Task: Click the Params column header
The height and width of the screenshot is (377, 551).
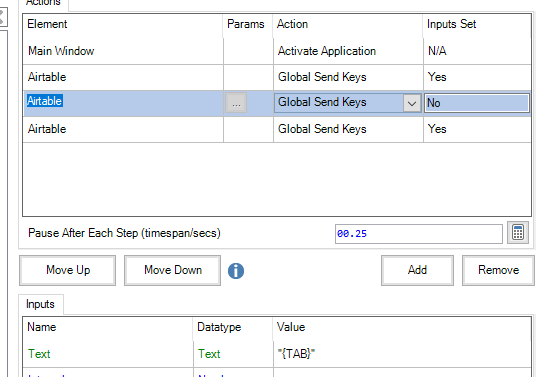Action: (x=248, y=24)
